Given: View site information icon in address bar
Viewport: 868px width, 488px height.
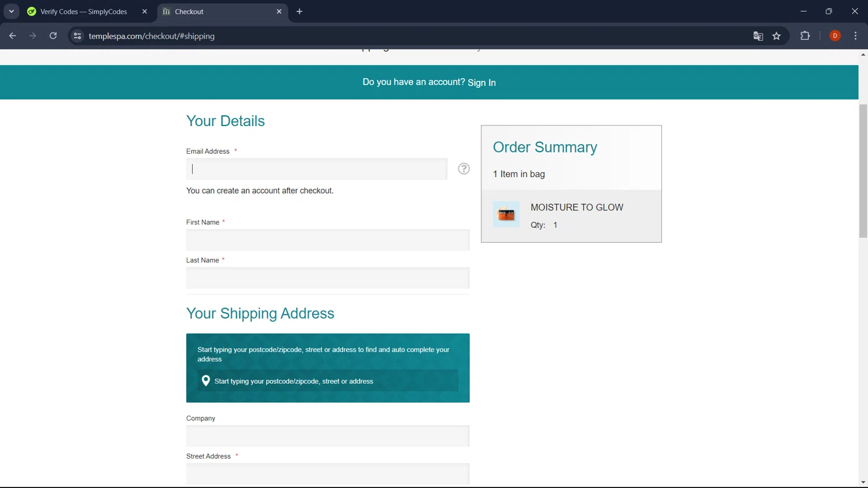Looking at the screenshot, I should click(77, 36).
